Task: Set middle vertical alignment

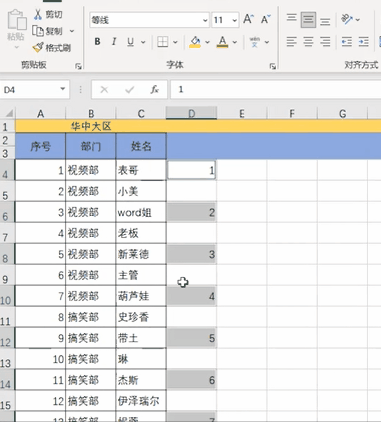Action: tap(308, 20)
